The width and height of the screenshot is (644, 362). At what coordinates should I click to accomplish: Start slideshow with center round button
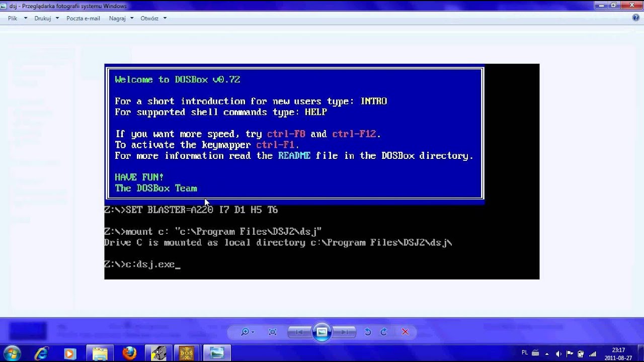[x=322, y=332]
